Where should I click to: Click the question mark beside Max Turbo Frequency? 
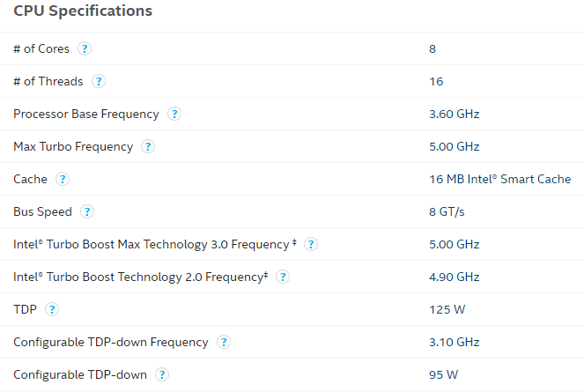point(148,146)
